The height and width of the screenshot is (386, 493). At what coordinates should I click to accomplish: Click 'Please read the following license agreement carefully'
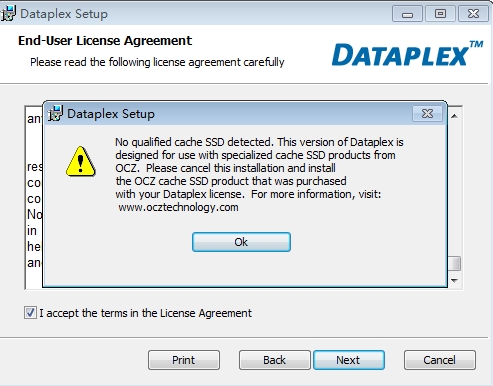pos(157,62)
